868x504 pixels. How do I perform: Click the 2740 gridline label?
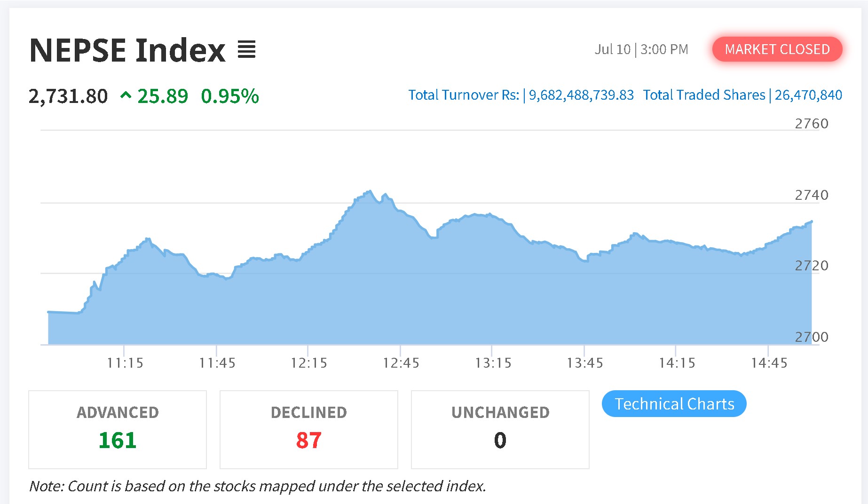pos(812,195)
